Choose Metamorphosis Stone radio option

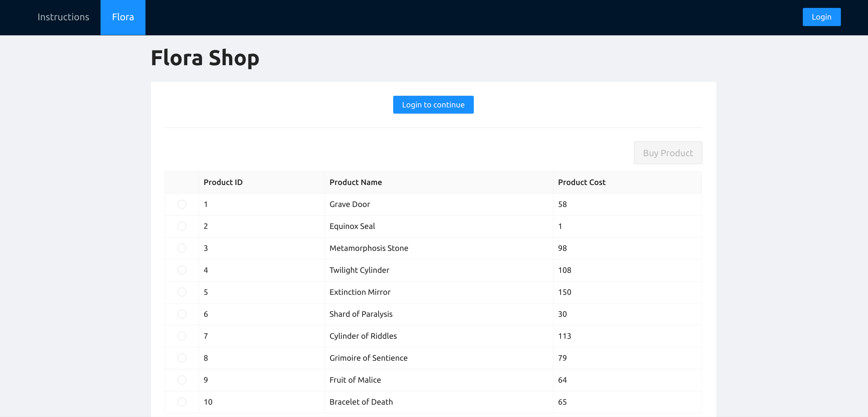click(182, 248)
